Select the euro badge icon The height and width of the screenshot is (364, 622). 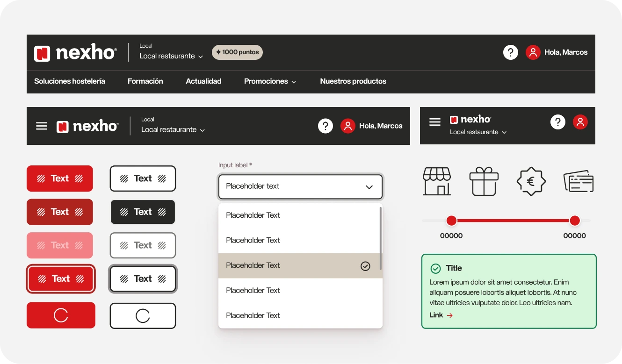(531, 181)
